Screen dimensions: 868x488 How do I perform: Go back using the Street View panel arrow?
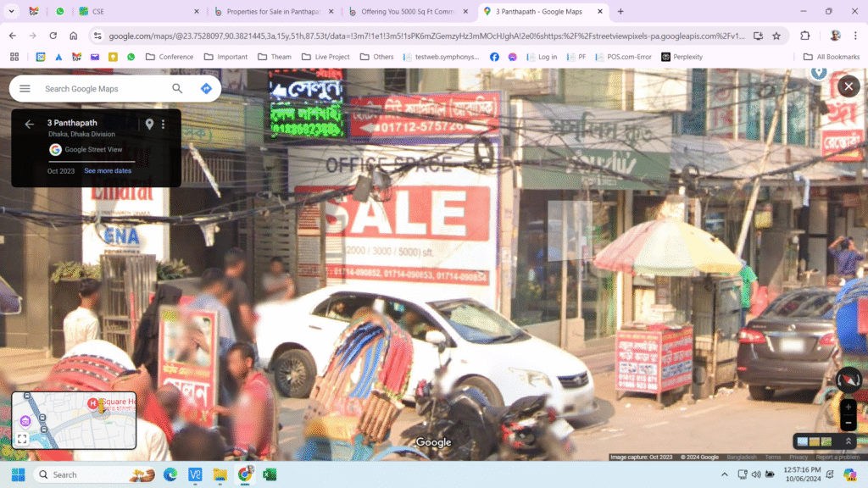point(30,124)
